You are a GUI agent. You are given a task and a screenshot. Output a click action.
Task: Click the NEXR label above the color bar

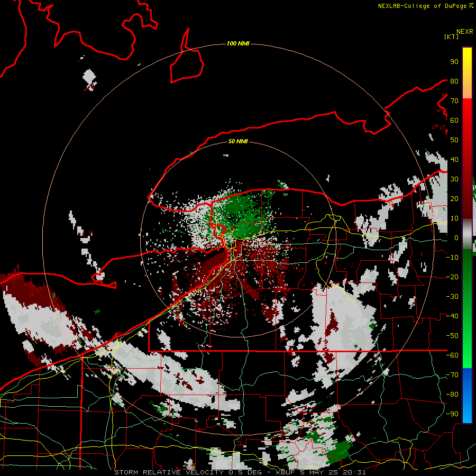(x=465, y=32)
